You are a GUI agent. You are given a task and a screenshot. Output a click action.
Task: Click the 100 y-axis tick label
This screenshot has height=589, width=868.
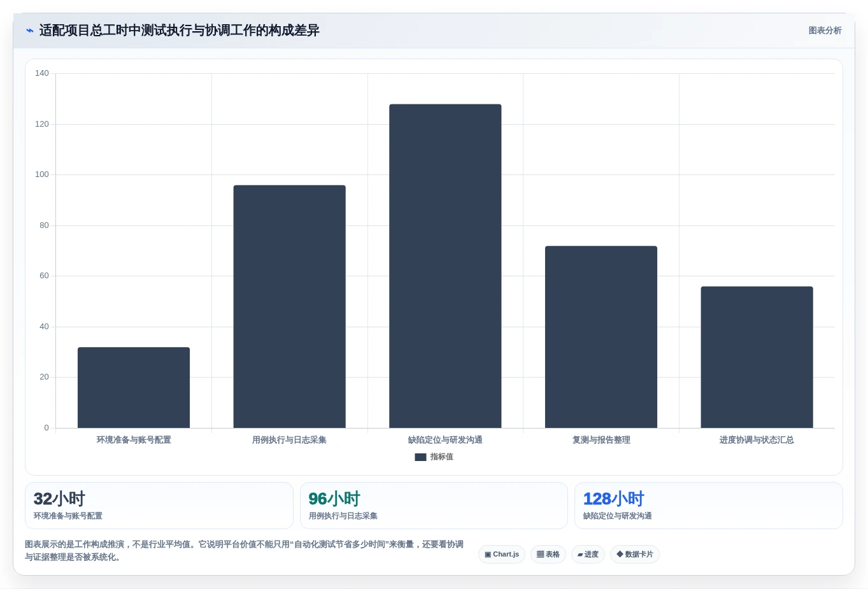pos(42,174)
